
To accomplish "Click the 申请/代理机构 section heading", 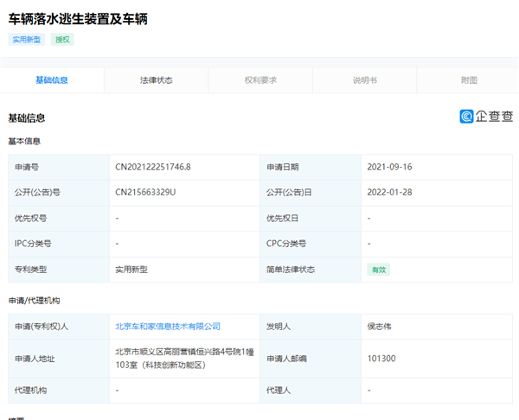I will click(34, 301).
